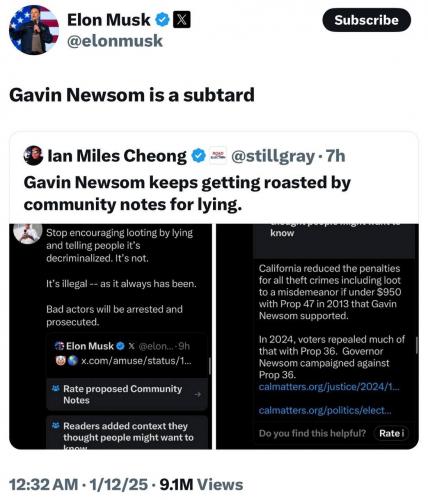
Task: Open the x.com/amuse/status link in quoted post
Action: [x=136, y=361]
